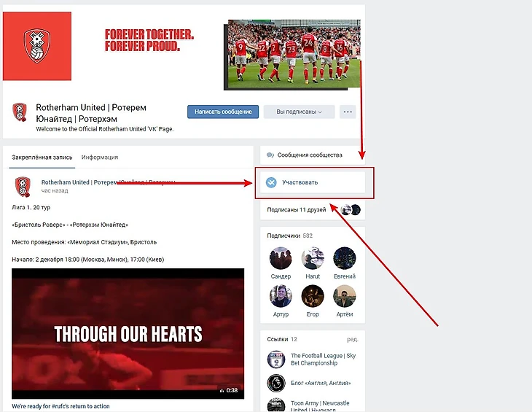Click the Rotherham crest avatar beside page title
The height and width of the screenshot is (412, 532).
pos(20,112)
